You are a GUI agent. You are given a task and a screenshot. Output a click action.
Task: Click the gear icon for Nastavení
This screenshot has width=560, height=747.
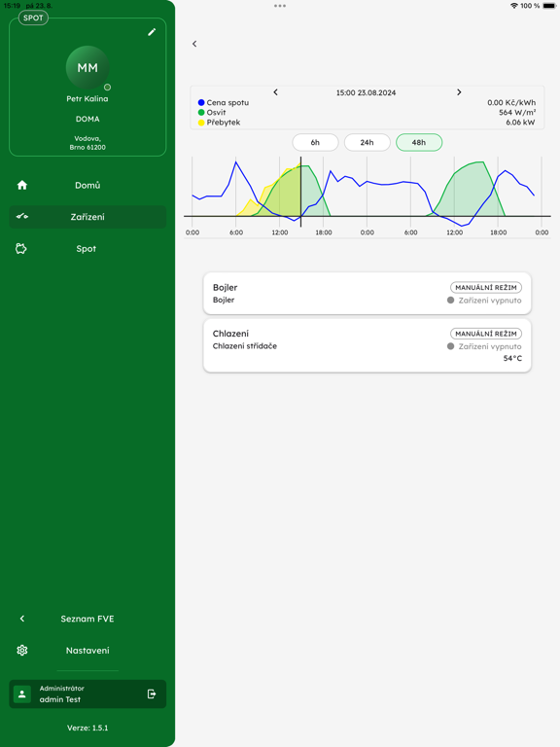pos(22,651)
